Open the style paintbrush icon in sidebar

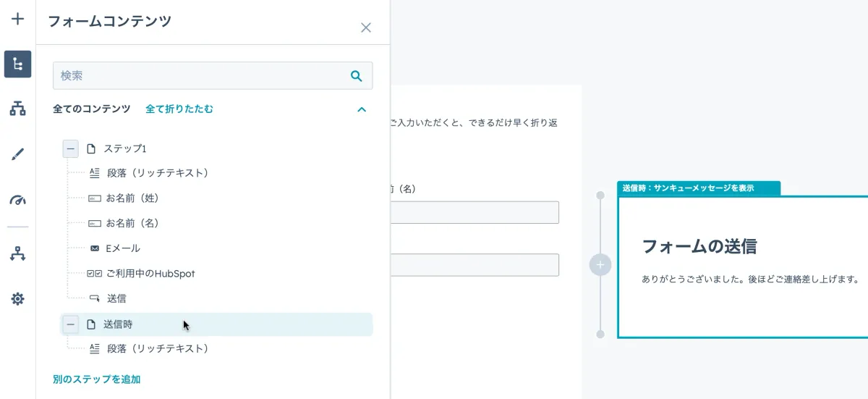(17, 154)
